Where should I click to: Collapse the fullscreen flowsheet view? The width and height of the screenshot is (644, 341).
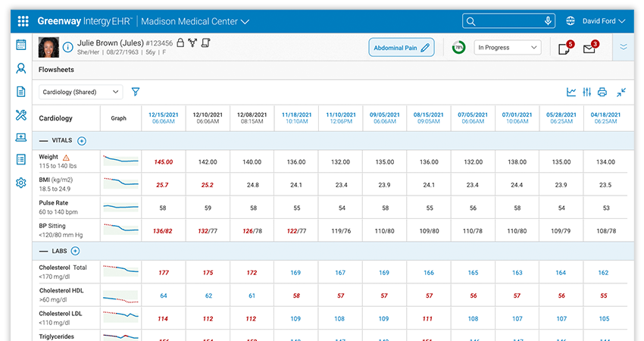tap(621, 92)
